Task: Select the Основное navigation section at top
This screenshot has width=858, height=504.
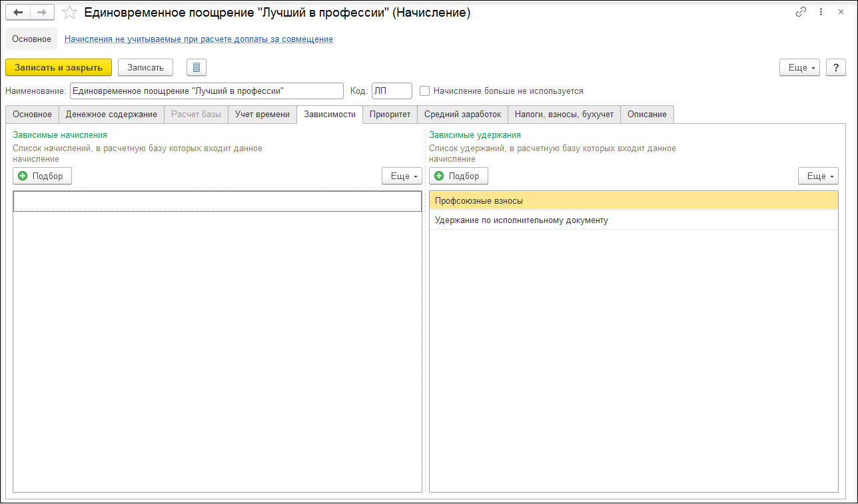Action: point(32,39)
